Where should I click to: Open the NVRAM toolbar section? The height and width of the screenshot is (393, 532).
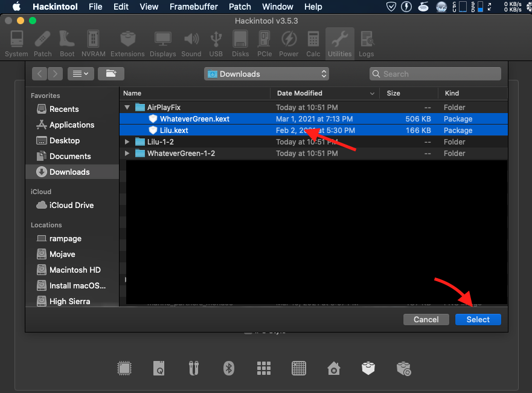(x=94, y=44)
